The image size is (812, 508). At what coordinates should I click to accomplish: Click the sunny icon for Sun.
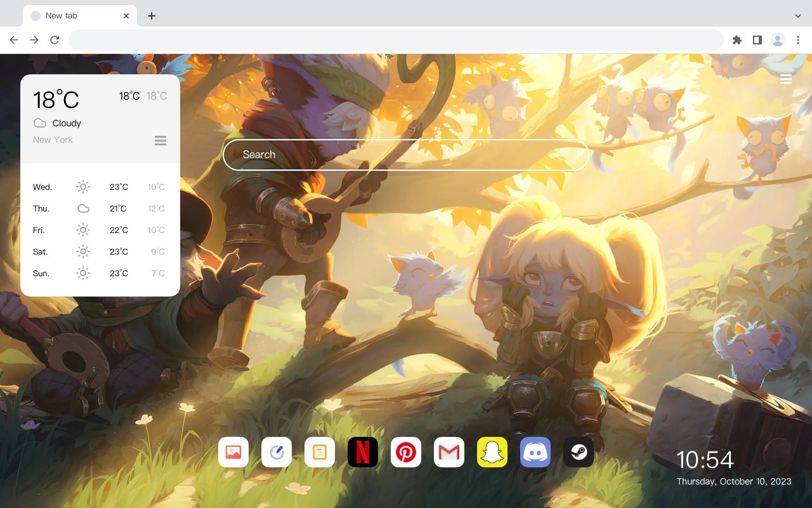tap(83, 273)
